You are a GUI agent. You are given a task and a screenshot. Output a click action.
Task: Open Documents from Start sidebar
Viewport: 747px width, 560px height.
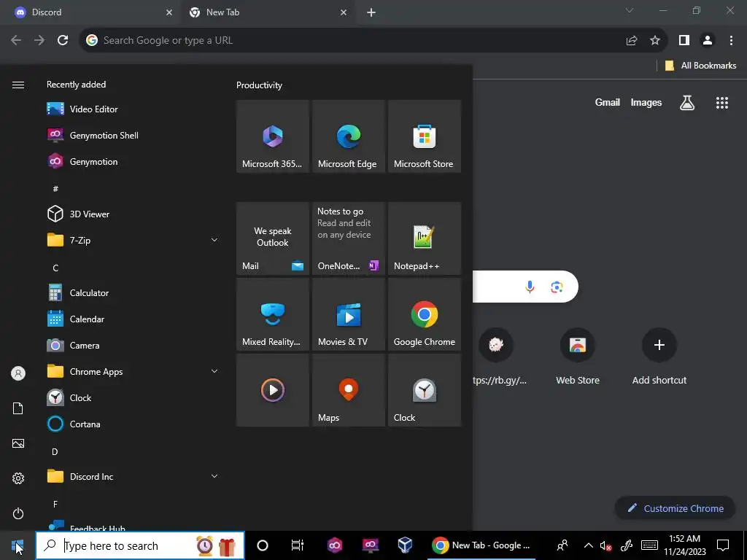18,408
